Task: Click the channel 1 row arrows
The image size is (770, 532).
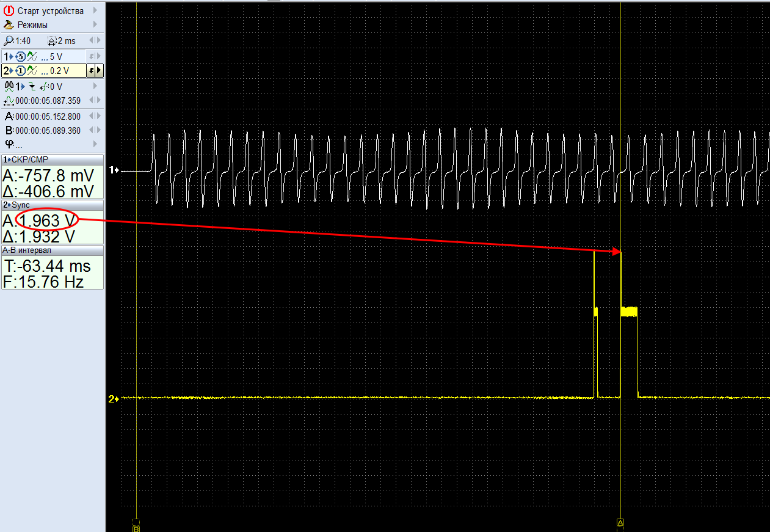Action: pyautogui.click(x=95, y=56)
